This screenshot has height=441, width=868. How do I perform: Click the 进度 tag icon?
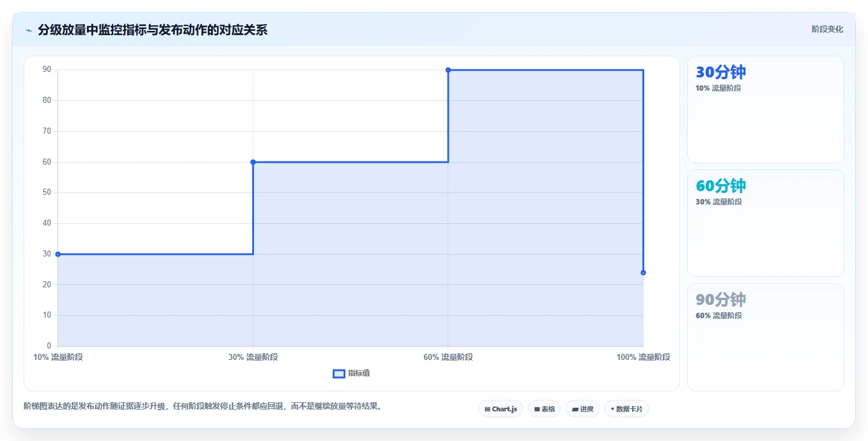click(x=575, y=410)
